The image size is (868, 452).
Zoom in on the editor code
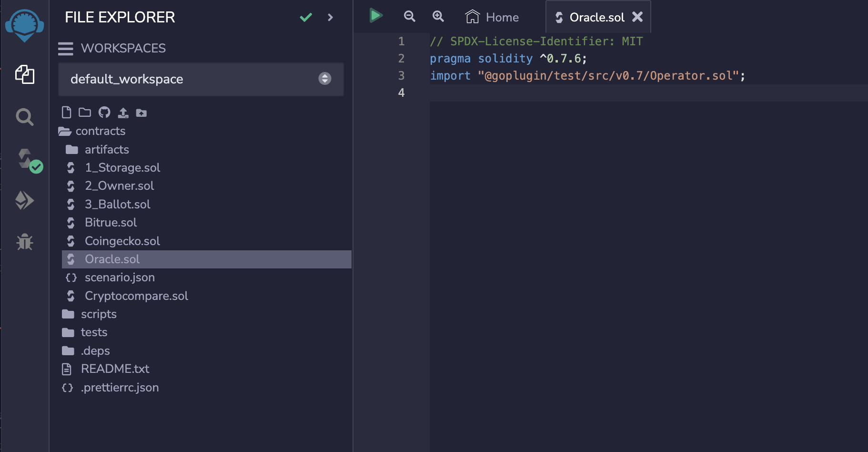[x=438, y=16]
